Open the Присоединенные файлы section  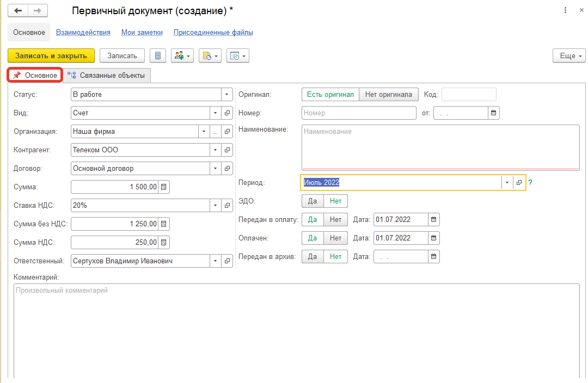pyautogui.click(x=213, y=33)
